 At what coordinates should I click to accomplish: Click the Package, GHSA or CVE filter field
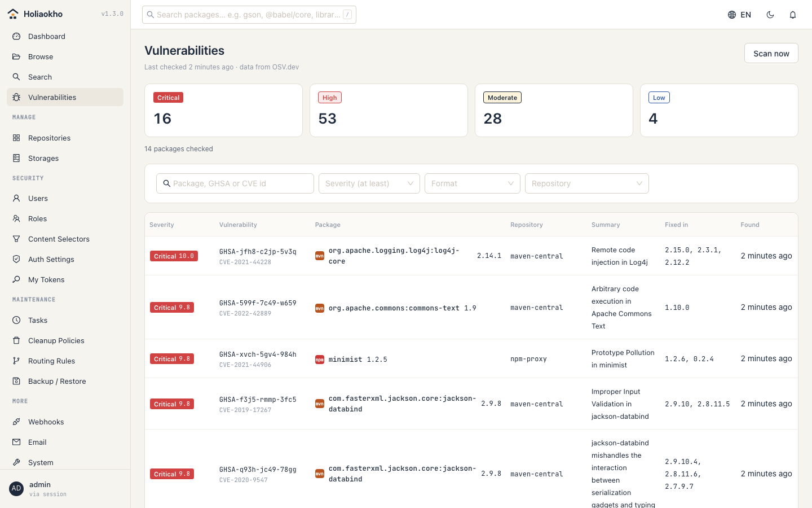point(235,183)
